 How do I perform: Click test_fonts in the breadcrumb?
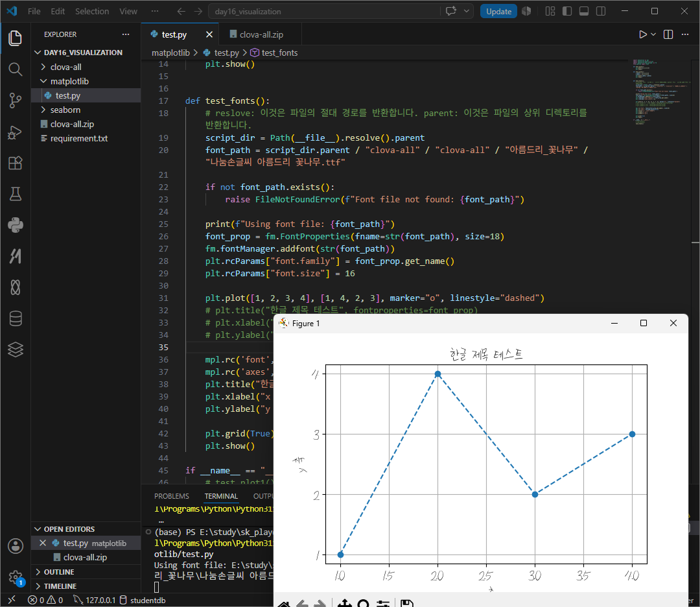[x=279, y=53]
